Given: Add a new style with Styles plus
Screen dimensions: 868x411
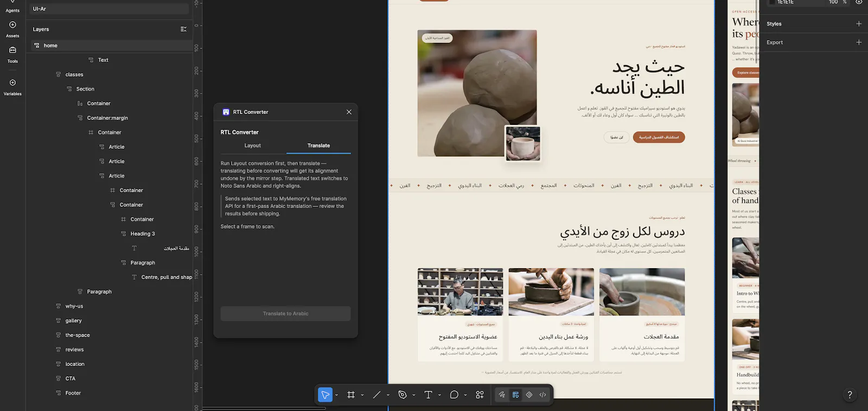Looking at the screenshot, I should point(859,24).
